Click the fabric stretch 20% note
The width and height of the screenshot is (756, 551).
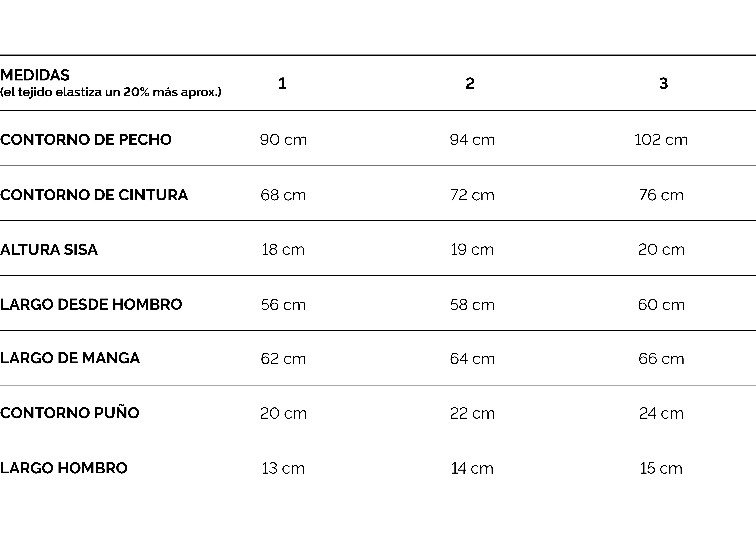coord(111,92)
